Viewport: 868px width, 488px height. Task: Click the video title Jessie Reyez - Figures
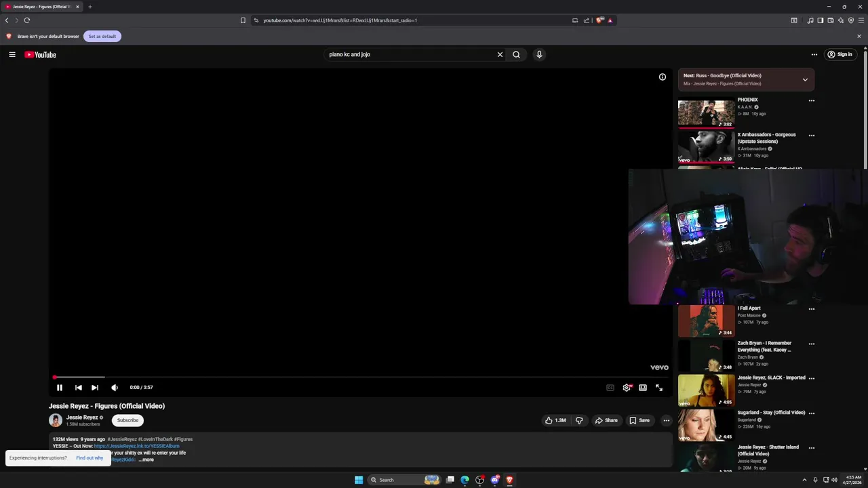coord(106,406)
